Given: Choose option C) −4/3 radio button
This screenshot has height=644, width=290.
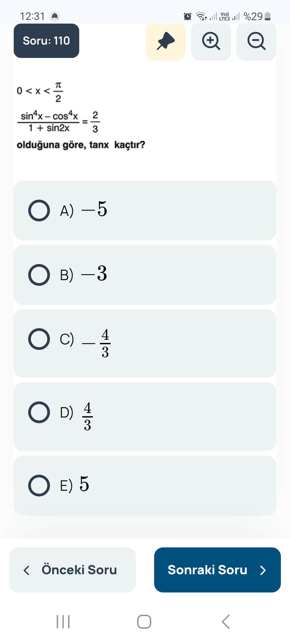Looking at the screenshot, I should click(x=39, y=339).
